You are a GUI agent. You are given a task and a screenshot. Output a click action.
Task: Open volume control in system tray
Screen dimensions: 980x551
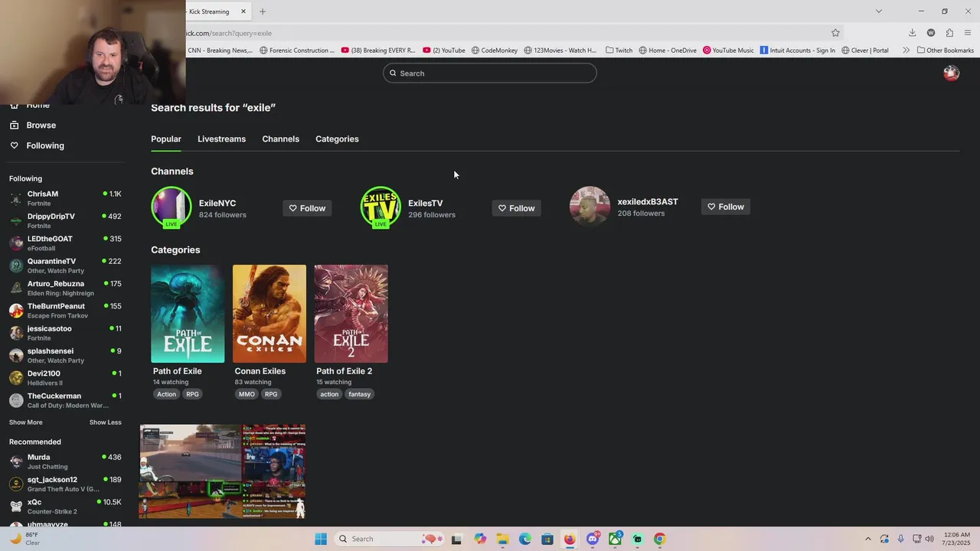[x=929, y=539]
